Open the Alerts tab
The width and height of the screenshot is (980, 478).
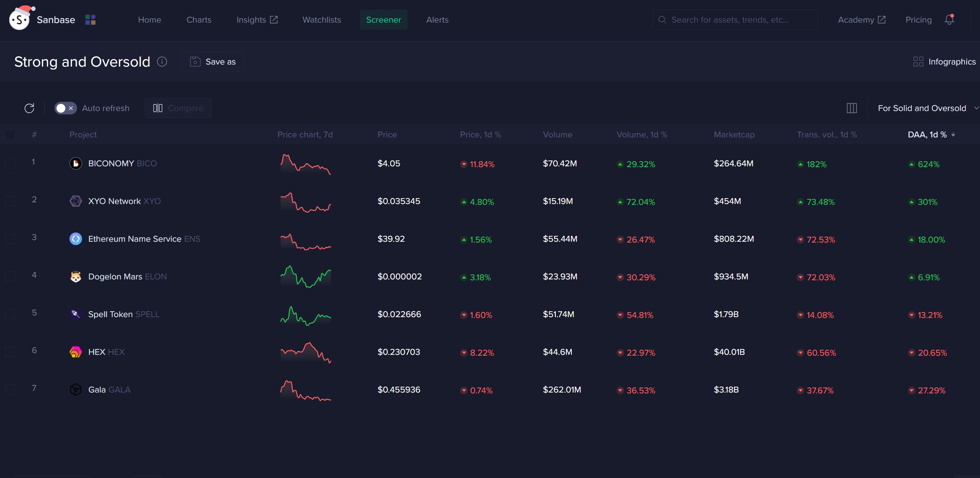[437, 20]
